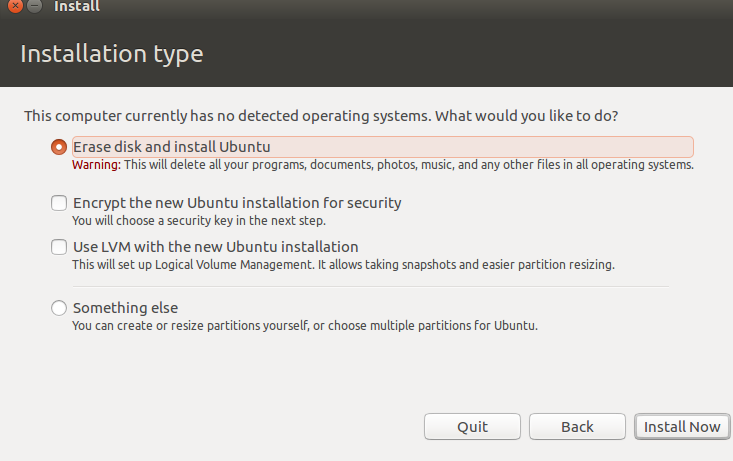Screen dimensions: 733x461
Task: Click the 'Installation type' heading
Action: click(x=112, y=54)
